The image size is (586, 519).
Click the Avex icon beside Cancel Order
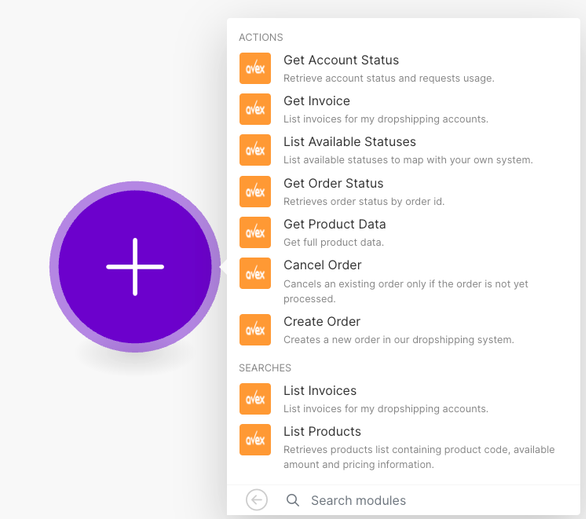pos(255,274)
